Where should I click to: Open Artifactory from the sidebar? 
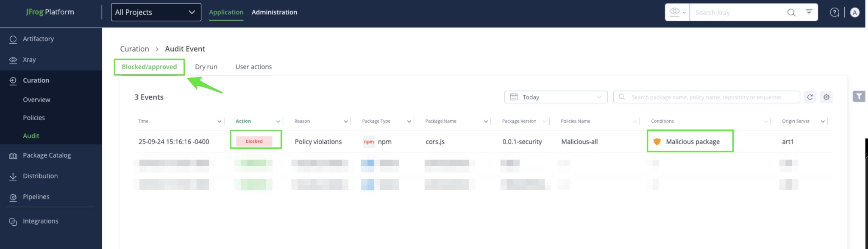click(x=38, y=39)
